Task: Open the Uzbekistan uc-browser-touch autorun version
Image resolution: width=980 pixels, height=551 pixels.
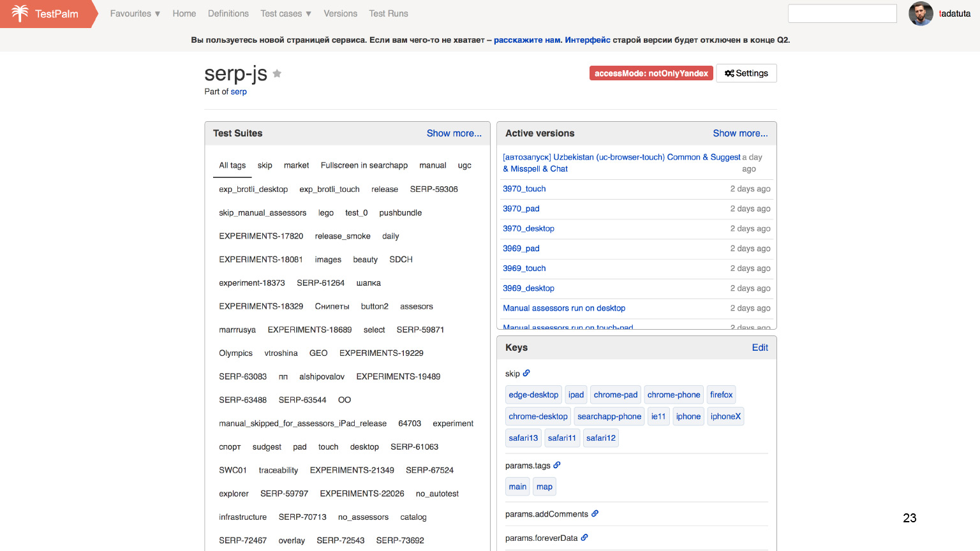Action: 621,163
